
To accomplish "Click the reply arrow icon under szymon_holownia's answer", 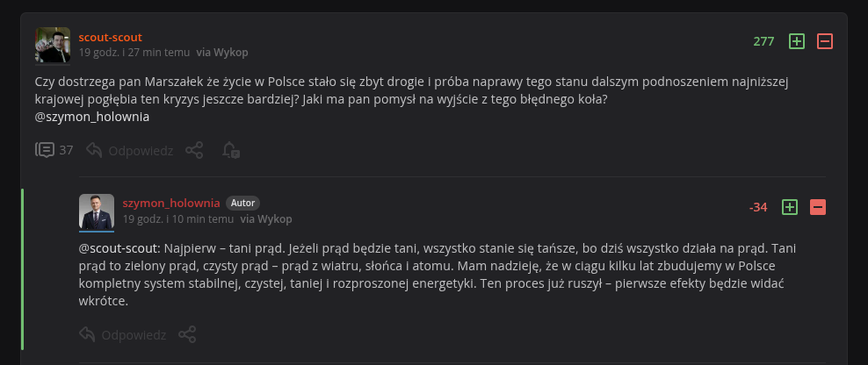I will click(87, 334).
